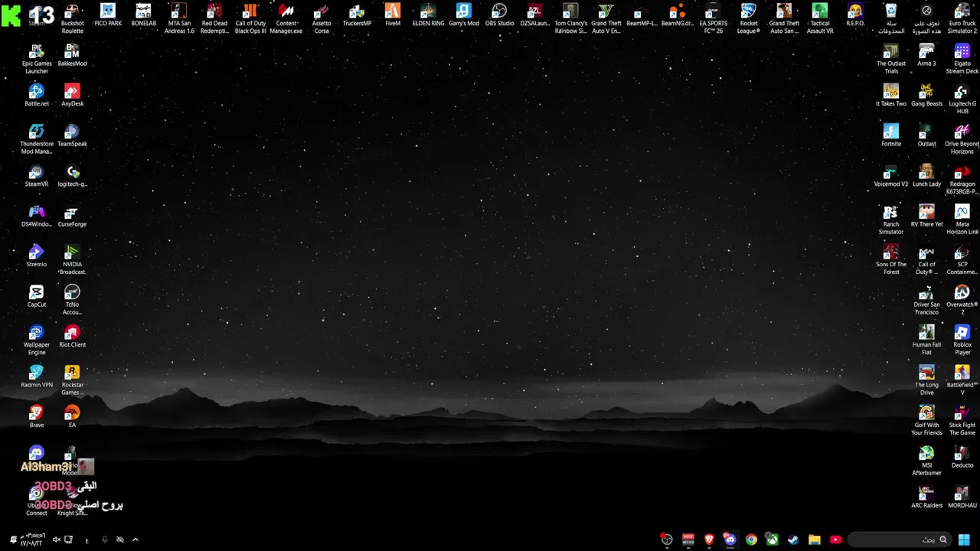The width and height of the screenshot is (980, 551).
Task: Launch the Epic Games Launcher
Action: pyautogui.click(x=37, y=59)
